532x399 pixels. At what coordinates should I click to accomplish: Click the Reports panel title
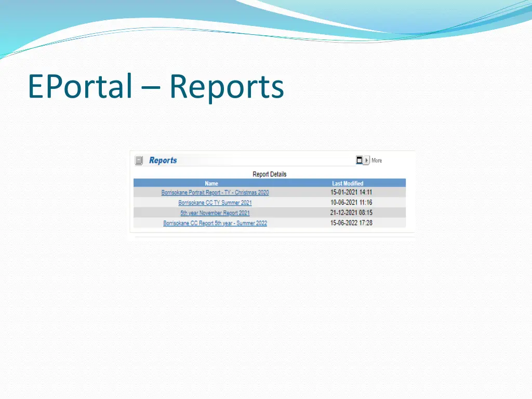tap(163, 160)
